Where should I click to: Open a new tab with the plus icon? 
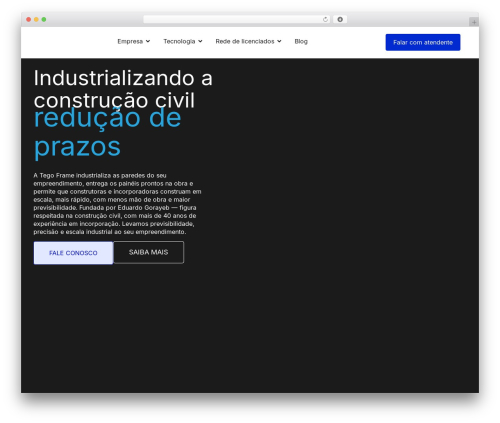point(474,22)
